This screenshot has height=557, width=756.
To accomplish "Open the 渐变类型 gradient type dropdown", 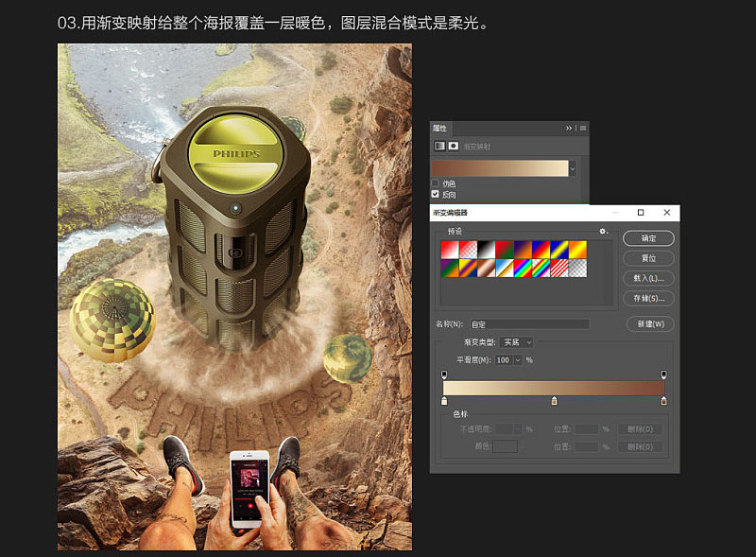I will click(x=517, y=341).
